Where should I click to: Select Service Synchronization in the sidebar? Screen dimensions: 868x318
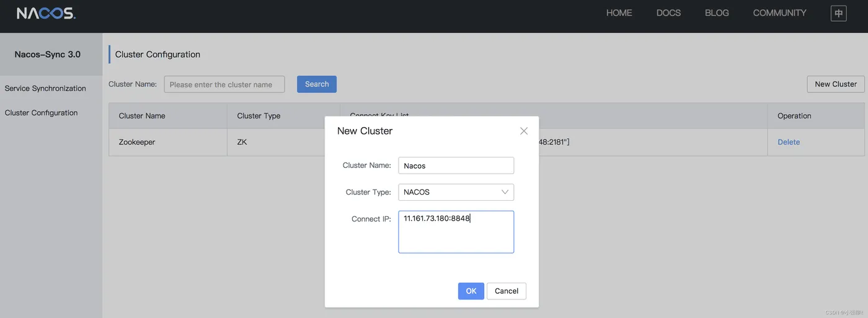[45, 89]
